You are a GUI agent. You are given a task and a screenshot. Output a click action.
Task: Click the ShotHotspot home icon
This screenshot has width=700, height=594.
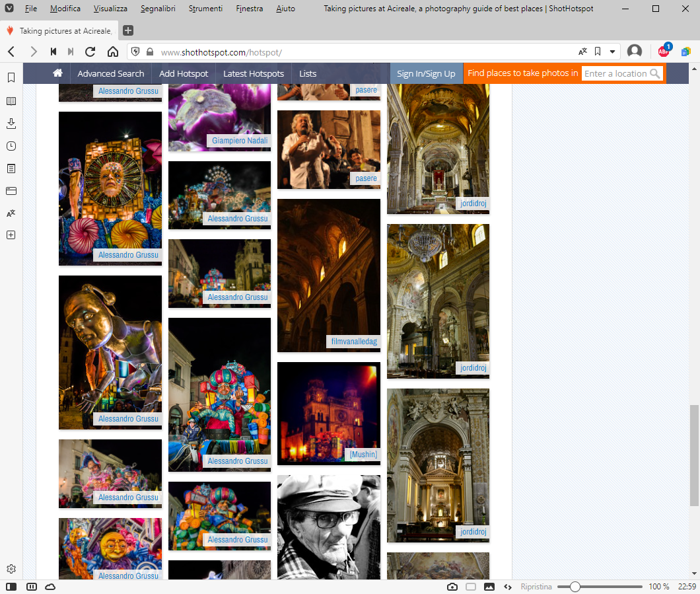(57, 73)
